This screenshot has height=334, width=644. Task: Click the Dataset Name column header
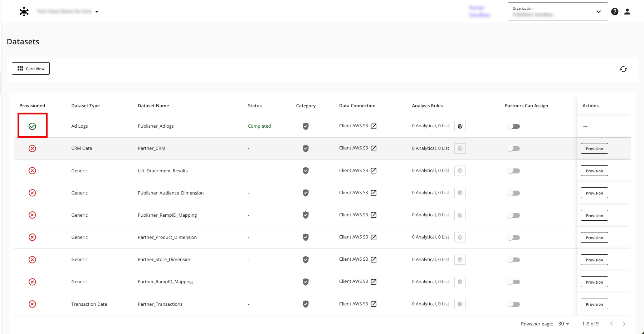[153, 105]
